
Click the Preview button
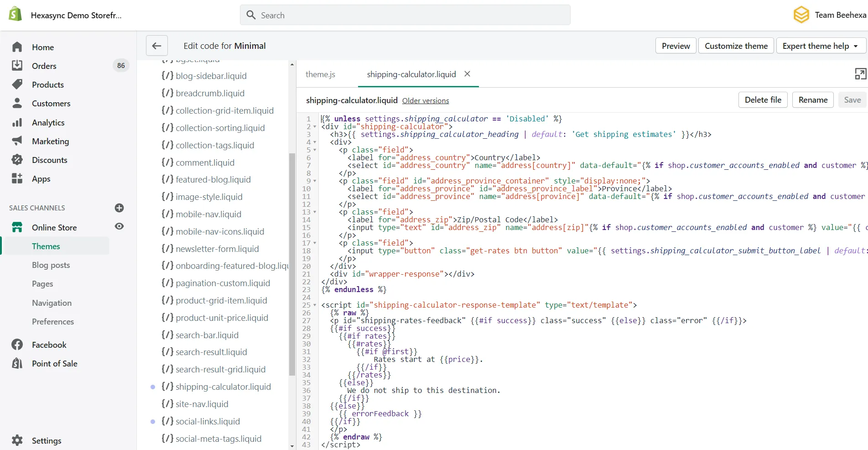676,46
